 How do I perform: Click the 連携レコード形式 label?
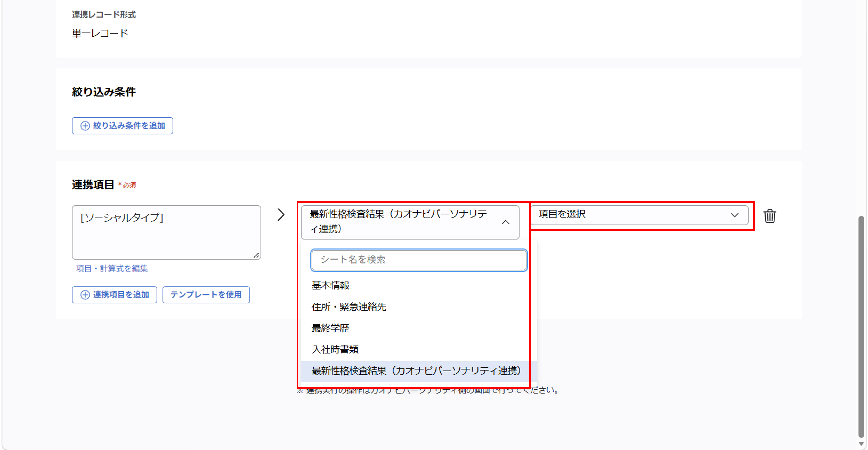[x=104, y=14]
